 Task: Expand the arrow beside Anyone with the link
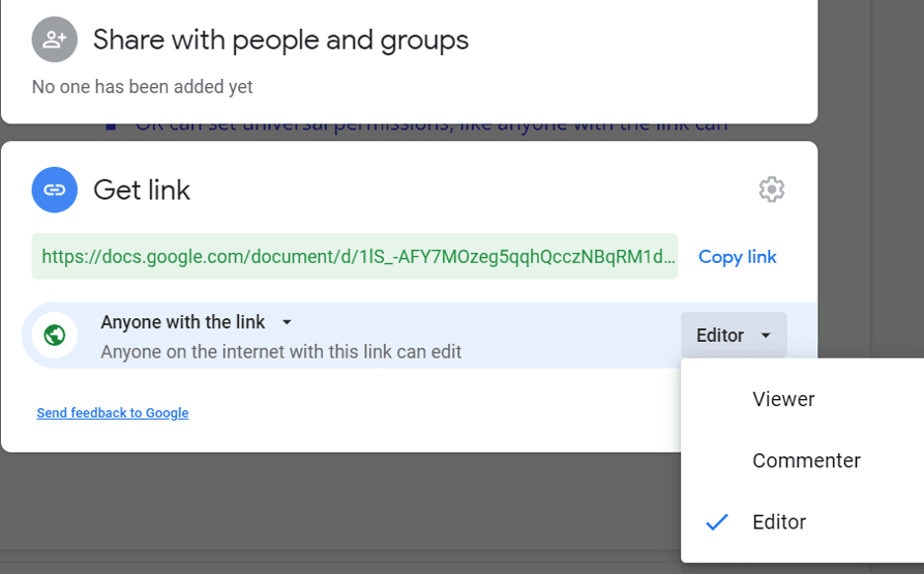286,322
